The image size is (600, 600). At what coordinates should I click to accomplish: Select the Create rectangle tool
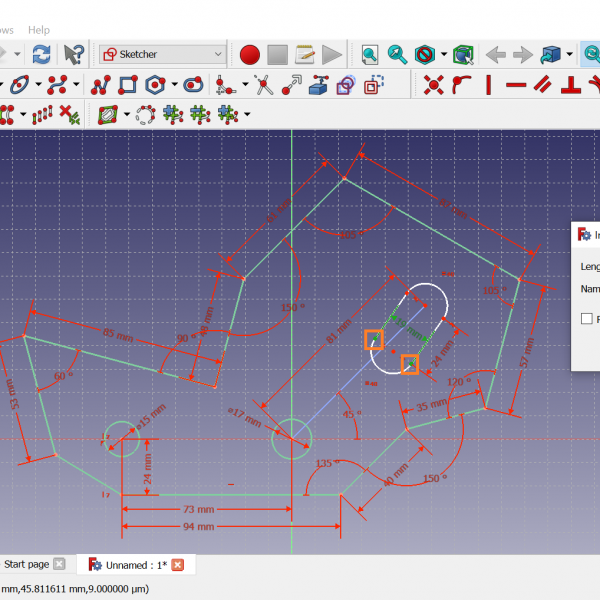pos(127,85)
